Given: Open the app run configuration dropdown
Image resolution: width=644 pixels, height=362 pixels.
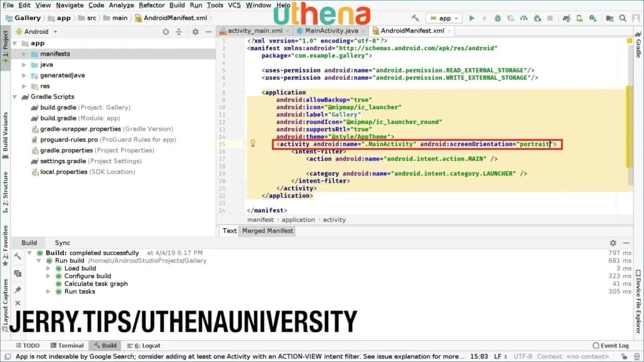Looking at the screenshot, I should 444,18.
